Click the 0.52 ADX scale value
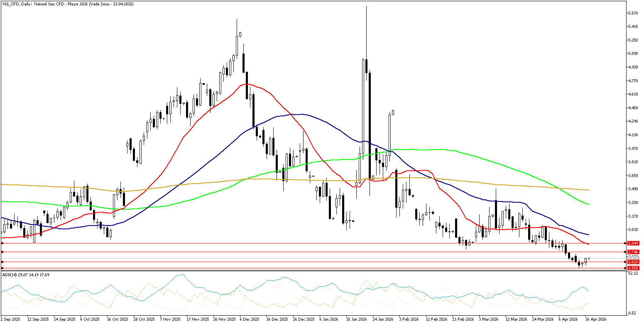 pyautogui.click(x=632, y=313)
